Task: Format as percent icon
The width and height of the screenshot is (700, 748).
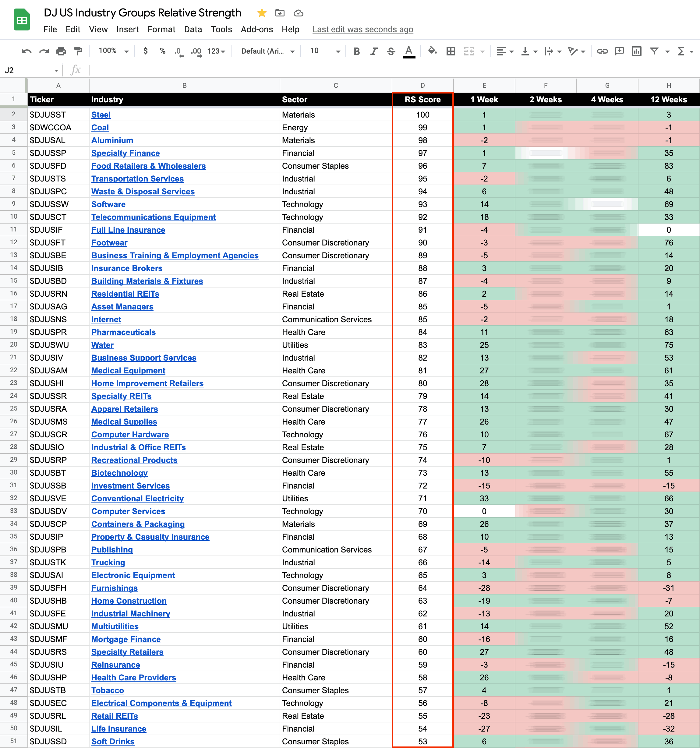Action: point(163,51)
